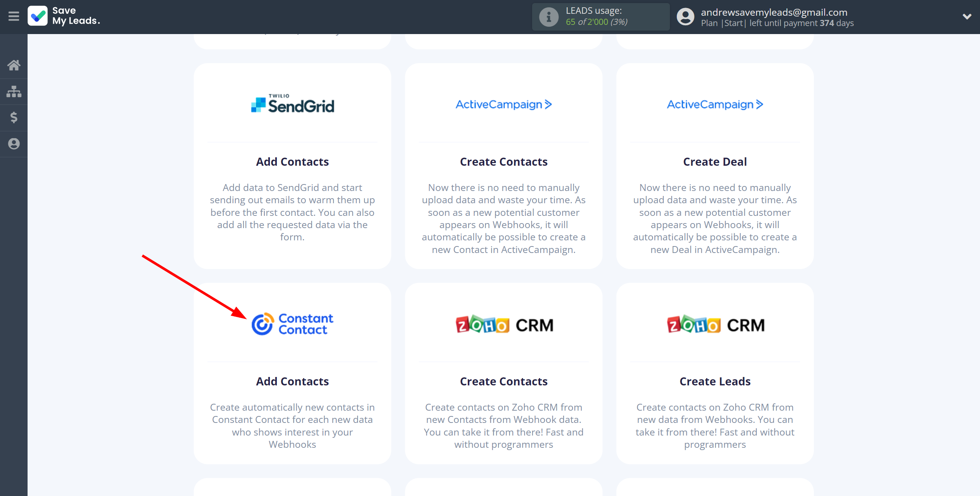Click the Constant Contact card description text
Viewport: 980px width, 496px height.
(292, 426)
